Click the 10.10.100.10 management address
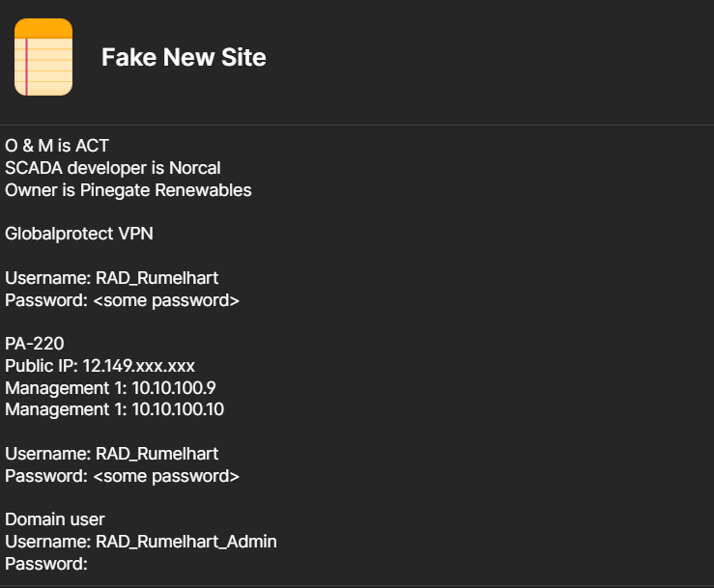Screen dimensions: 714x588 [x=178, y=409]
